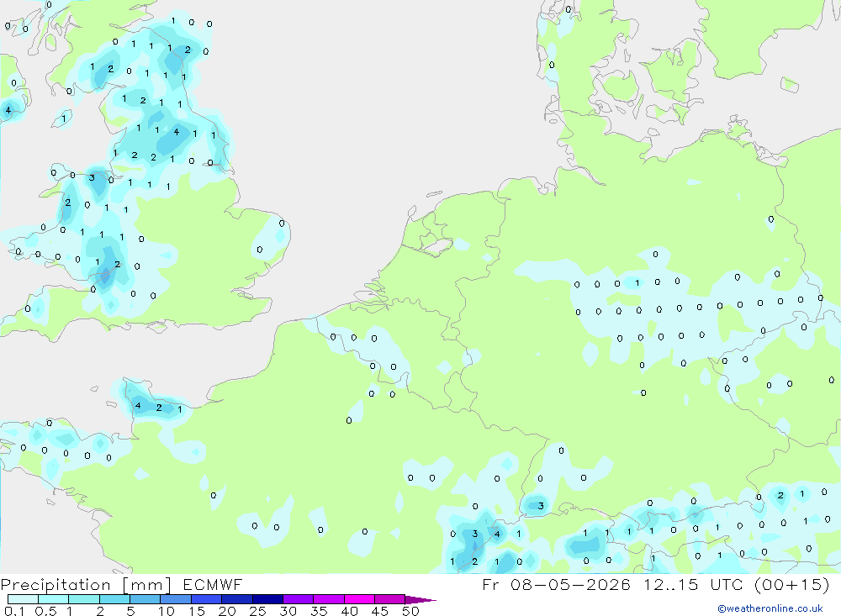Pick the 2–5 mm legend color box
Viewport: 841px width, 616px height.
coord(114,599)
